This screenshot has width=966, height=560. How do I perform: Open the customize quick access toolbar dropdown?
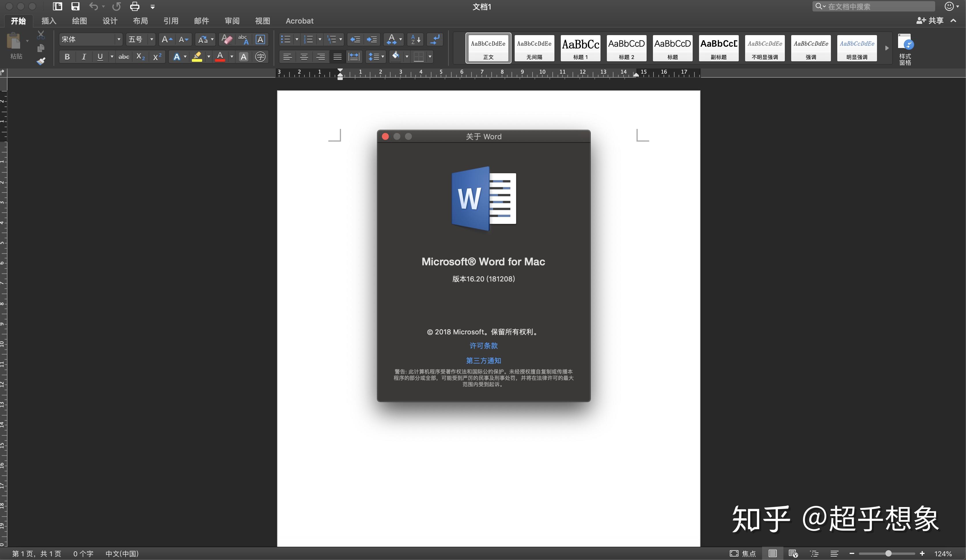click(153, 7)
